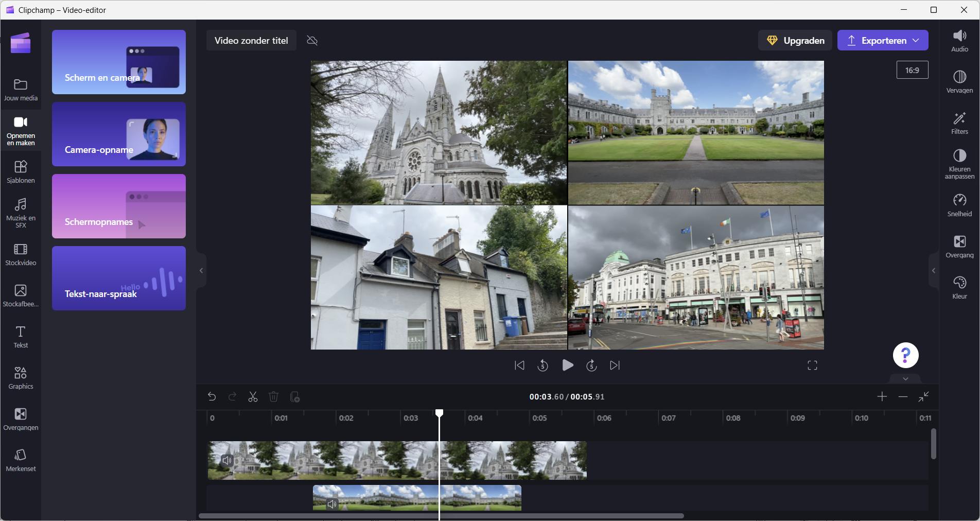Switch to the Tekst tab
This screenshot has width=980, height=521.
click(x=21, y=337)
